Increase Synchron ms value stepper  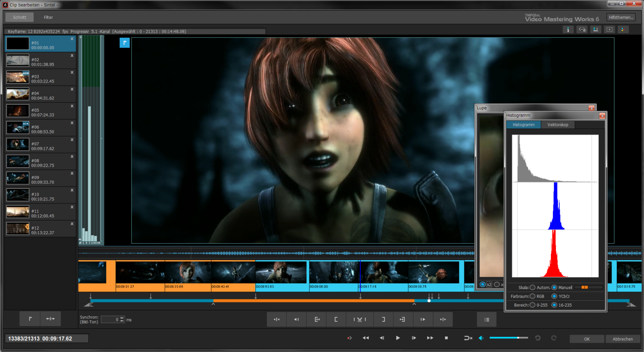coord(122,318)
